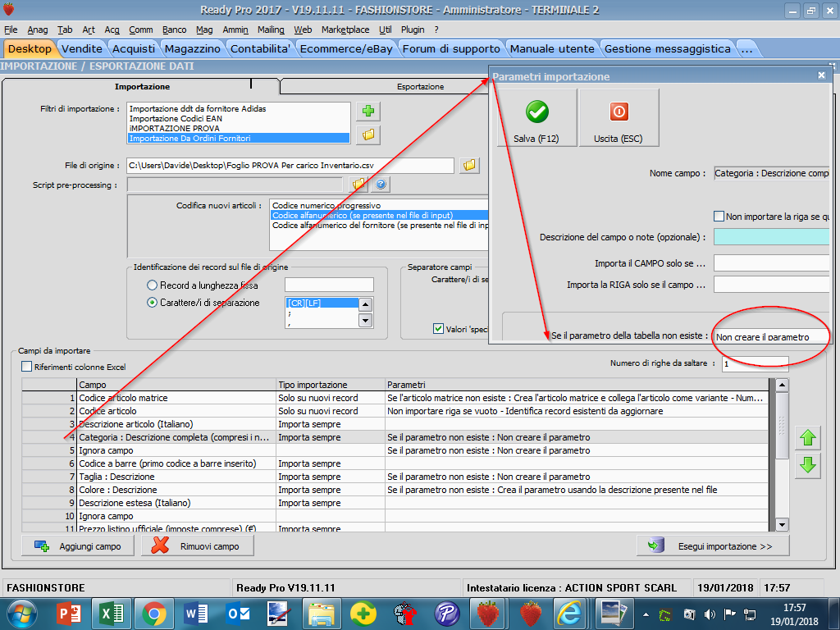Select Codice numerico progressivo option

378,205
